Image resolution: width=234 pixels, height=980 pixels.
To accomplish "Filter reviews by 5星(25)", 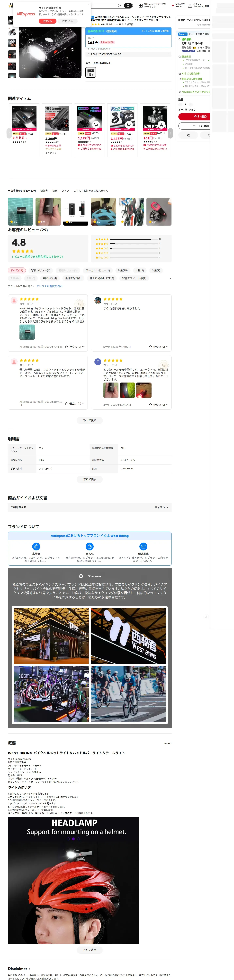I will pos(123,270).
